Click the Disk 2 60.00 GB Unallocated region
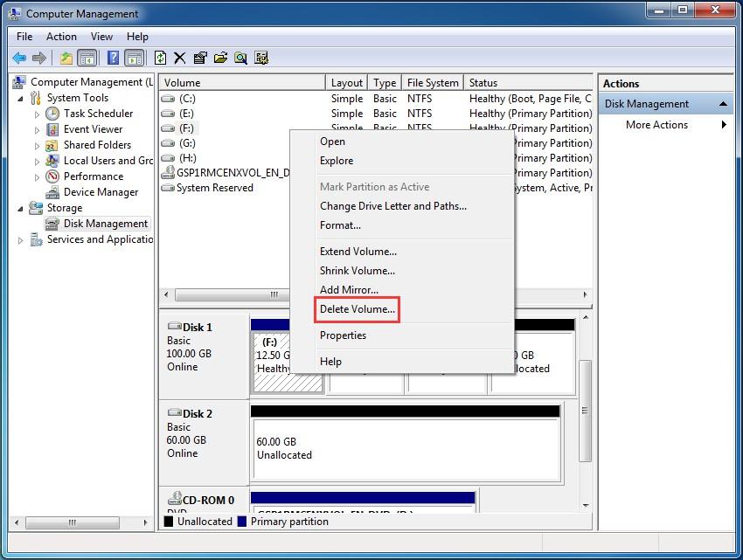 (x=406, y=449)
